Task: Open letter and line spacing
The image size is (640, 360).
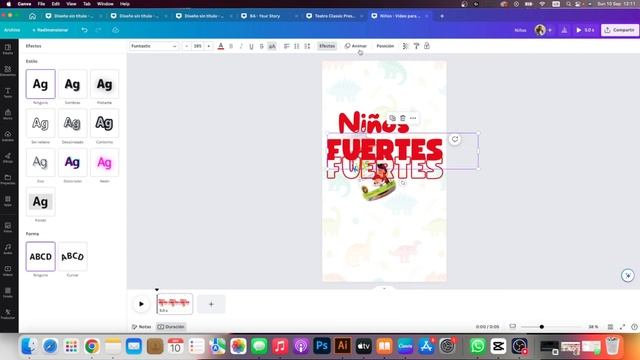Action: (x=307, y=46)
